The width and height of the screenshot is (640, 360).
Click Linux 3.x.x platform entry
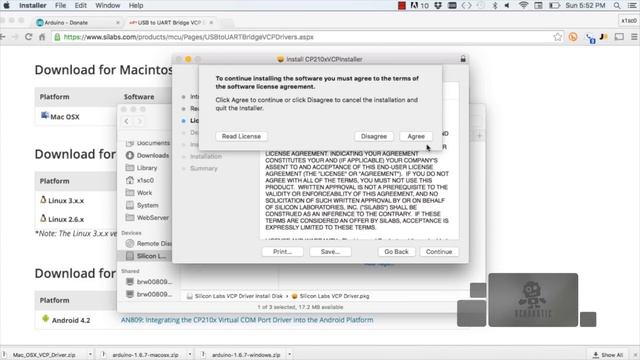(62, 200)
